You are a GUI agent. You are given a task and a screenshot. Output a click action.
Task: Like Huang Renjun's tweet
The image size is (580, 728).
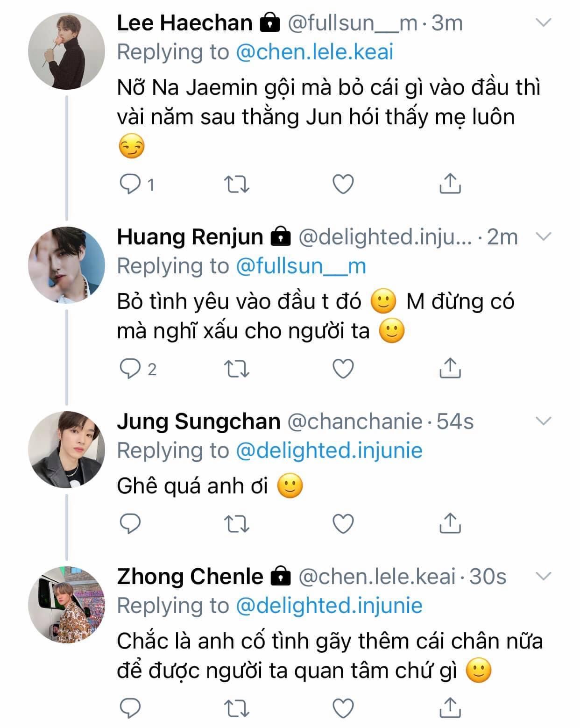pyautogui.click(x=343, y=369)
